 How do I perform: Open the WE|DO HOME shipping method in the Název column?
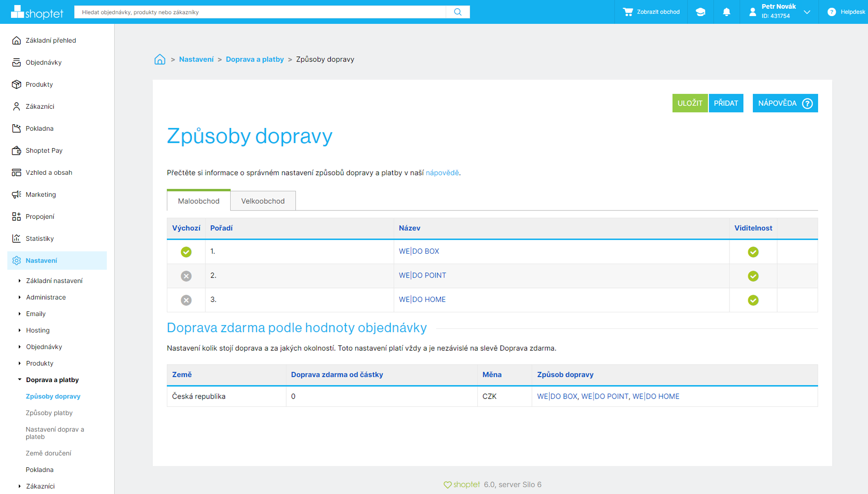[422, 300]
